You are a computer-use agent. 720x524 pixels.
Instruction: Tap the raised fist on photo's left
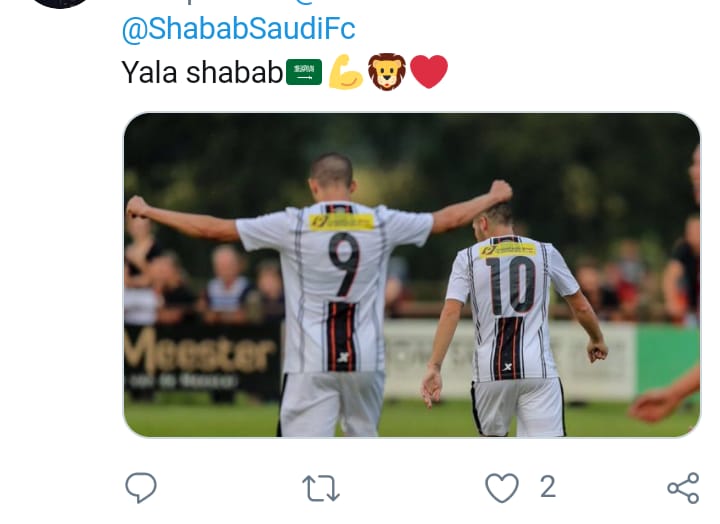click(137, 207)
